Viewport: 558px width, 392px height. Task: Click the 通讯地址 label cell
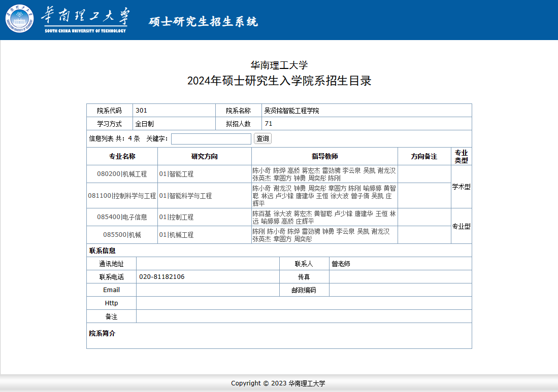[111, 264]
